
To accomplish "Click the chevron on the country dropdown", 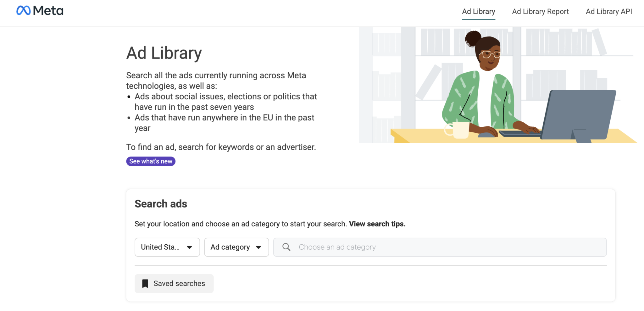I will pyautogui.click(x=190, y=247).
